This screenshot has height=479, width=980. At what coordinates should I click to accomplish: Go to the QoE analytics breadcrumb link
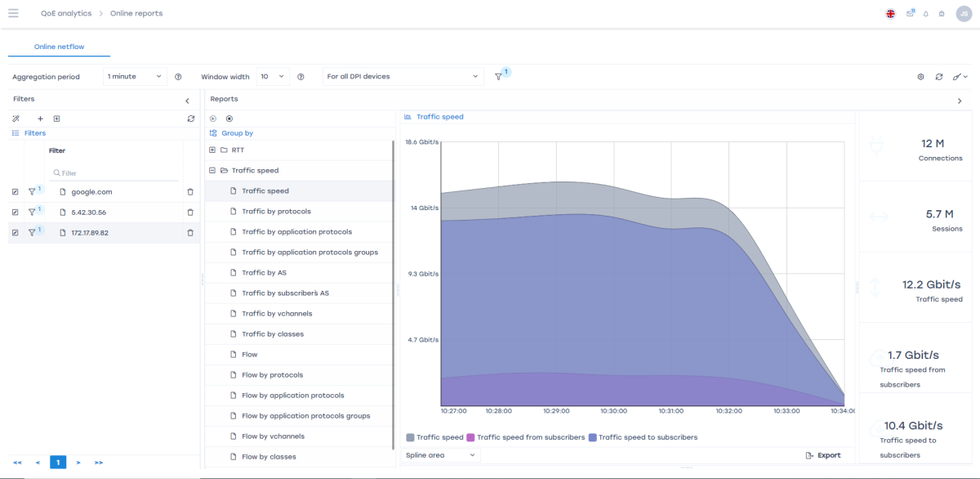pyautogui.click(x=65, y=14)
